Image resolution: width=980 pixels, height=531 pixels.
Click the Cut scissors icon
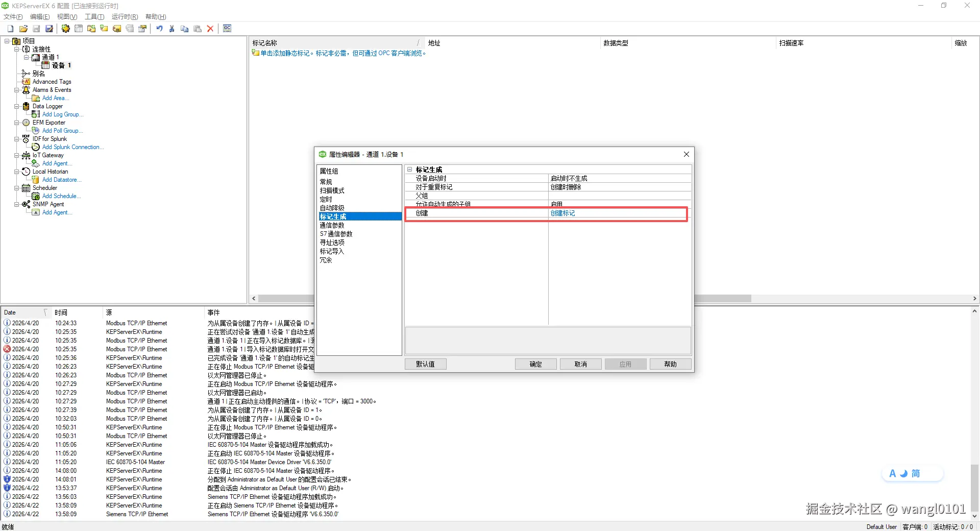(x=172, y=29)
